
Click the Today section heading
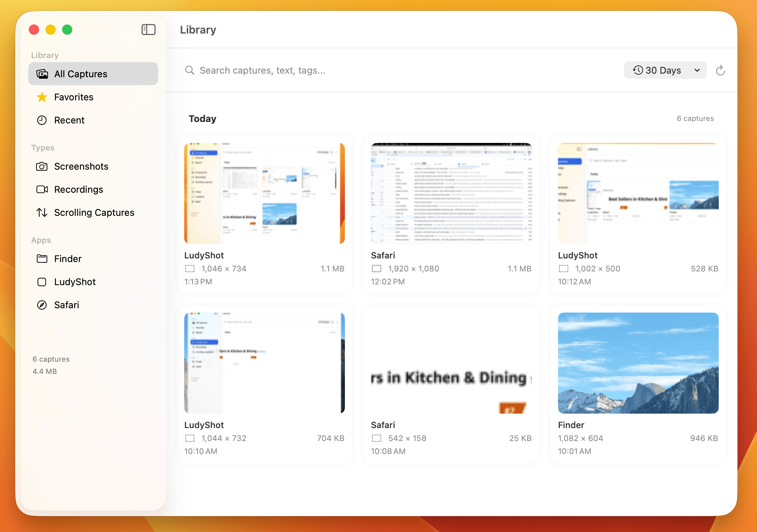point(202,118)
